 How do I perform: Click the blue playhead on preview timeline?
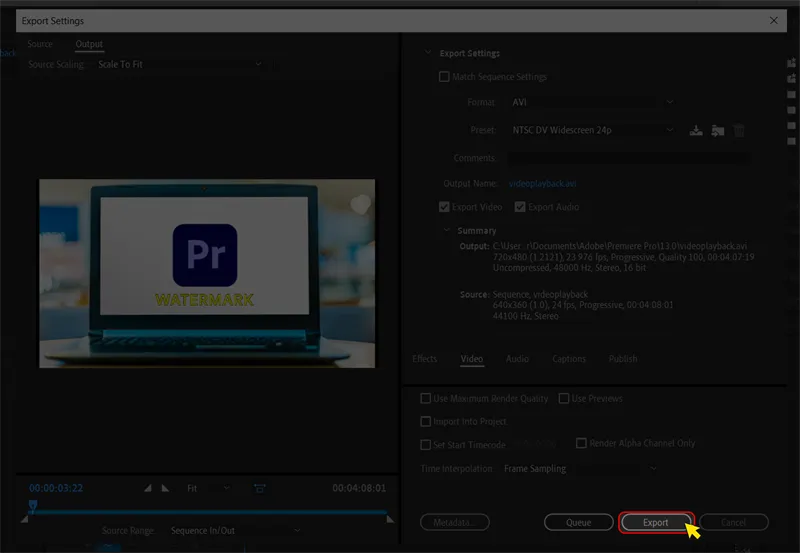32,506
